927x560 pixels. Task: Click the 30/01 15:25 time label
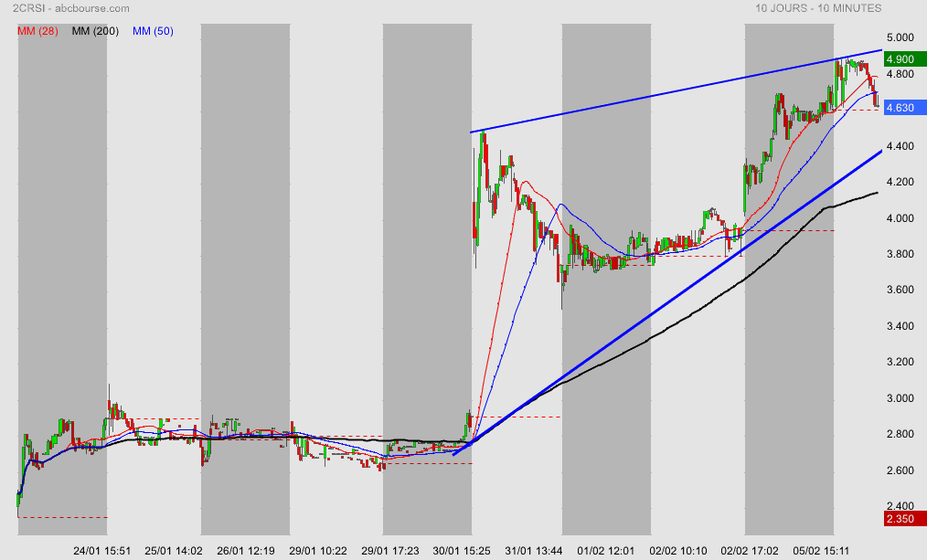pyautogui.click(x=462, y=551)
